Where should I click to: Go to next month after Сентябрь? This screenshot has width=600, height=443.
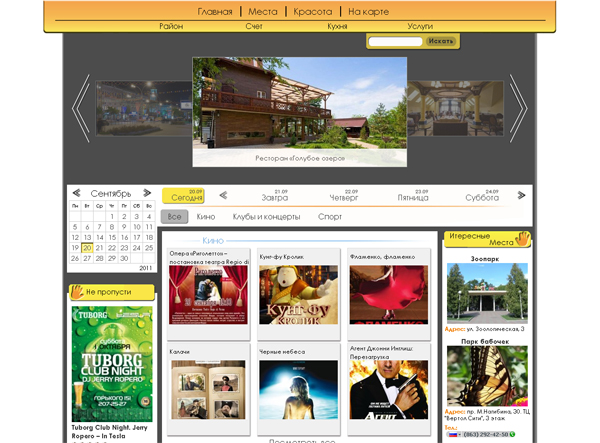click(x=147, y=193)
